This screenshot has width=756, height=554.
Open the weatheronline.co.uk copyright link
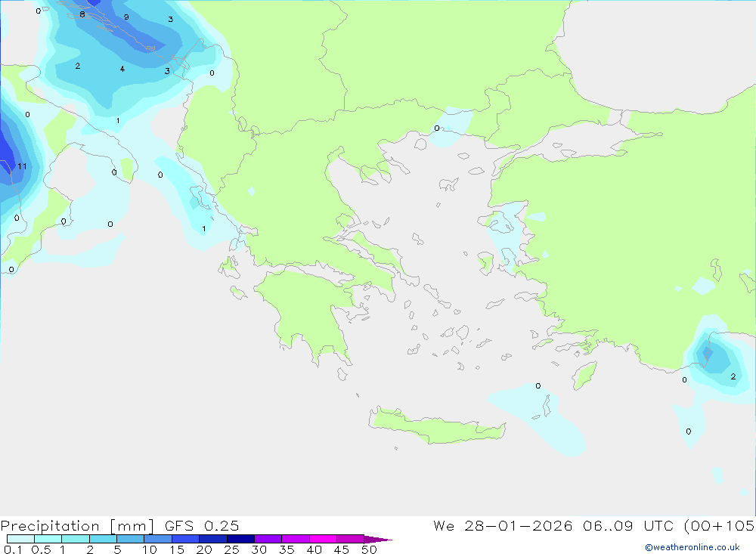coord(692,547)
